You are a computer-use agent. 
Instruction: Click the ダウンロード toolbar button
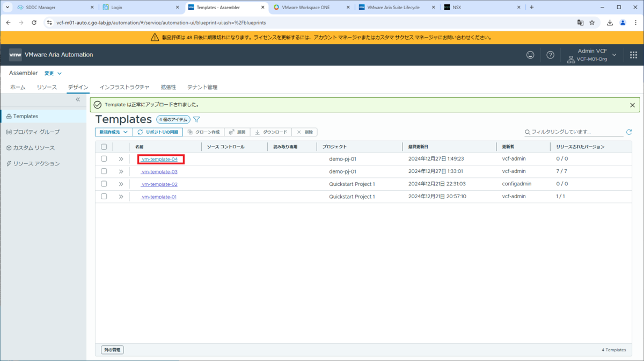coord(271,132)
